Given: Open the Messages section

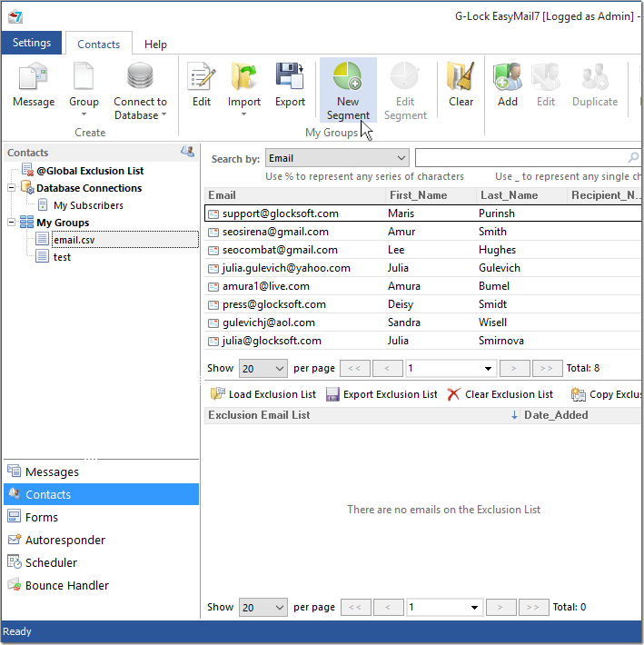Looking at the screenshot, I should [101, 471].
